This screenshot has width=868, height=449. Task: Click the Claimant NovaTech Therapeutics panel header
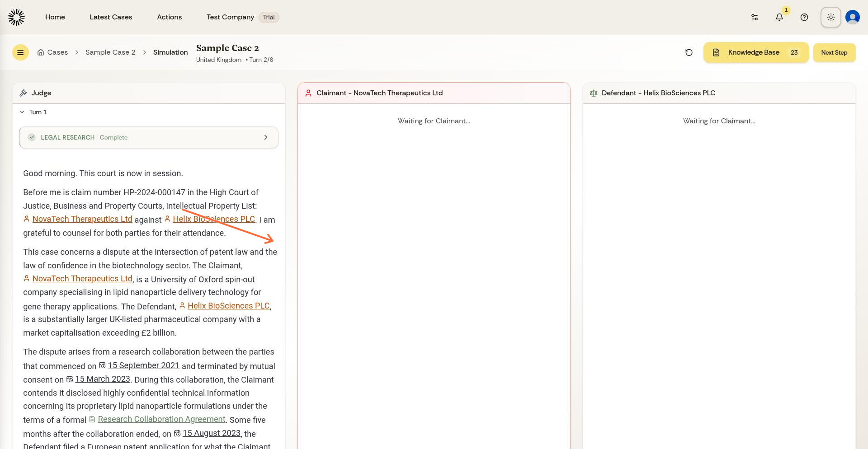pyautogui.click(x=379, y=93)
